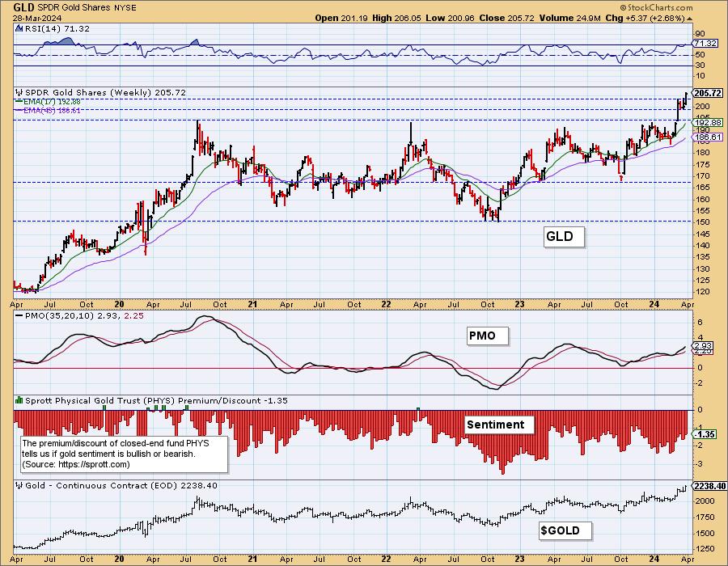
Task: Click the black PMO legend line marker
Action: [x=19, y=315]
